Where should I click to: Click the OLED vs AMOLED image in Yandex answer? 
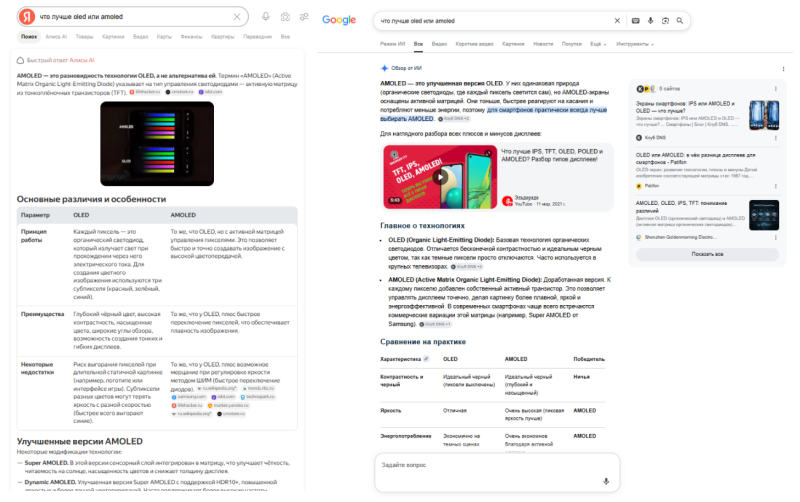(157, 143)
